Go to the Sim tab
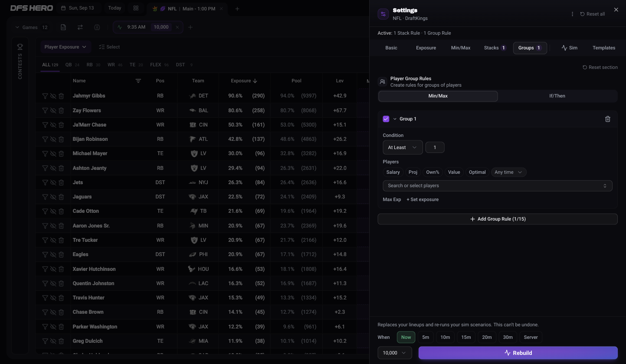 pos(569,48)
